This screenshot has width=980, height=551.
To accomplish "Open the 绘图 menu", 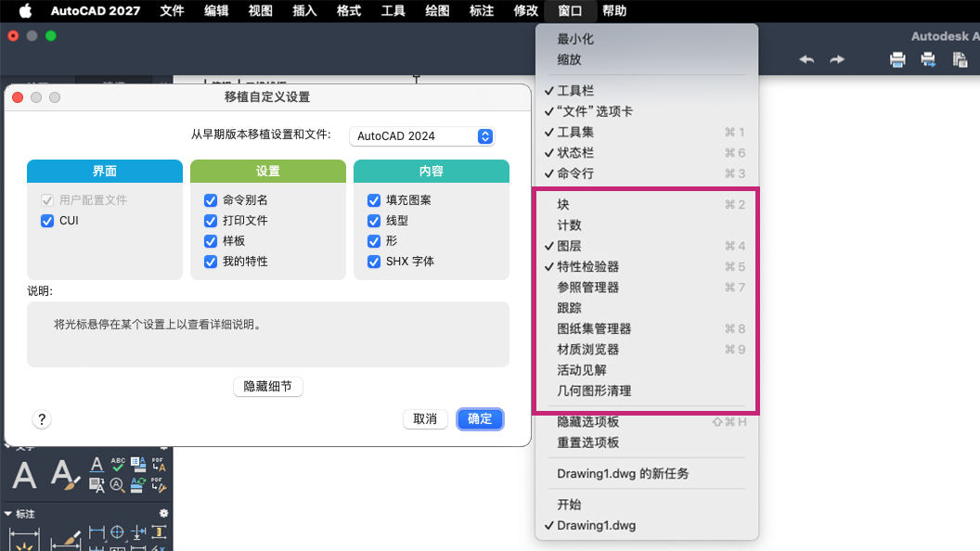I will (437, 10).
